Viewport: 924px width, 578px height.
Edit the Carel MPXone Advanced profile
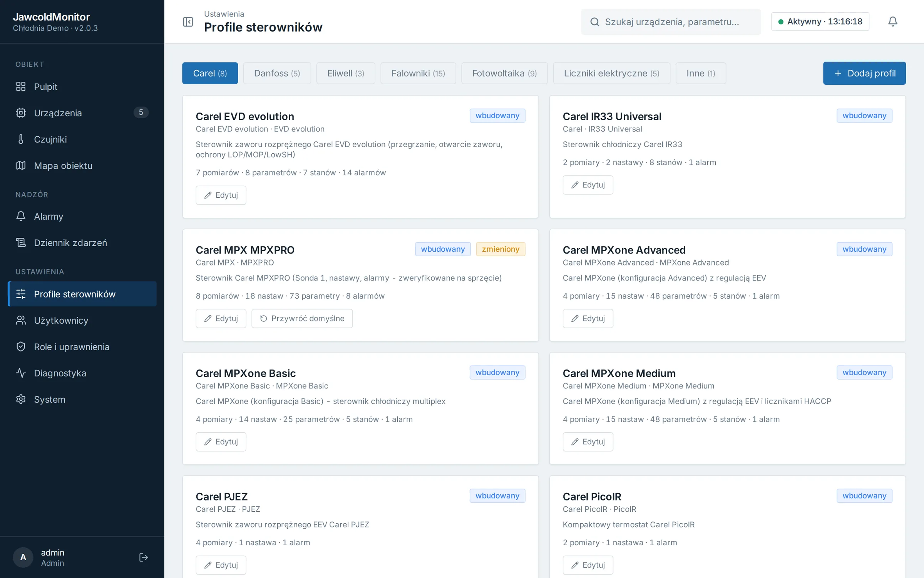[x=588, y=318]
